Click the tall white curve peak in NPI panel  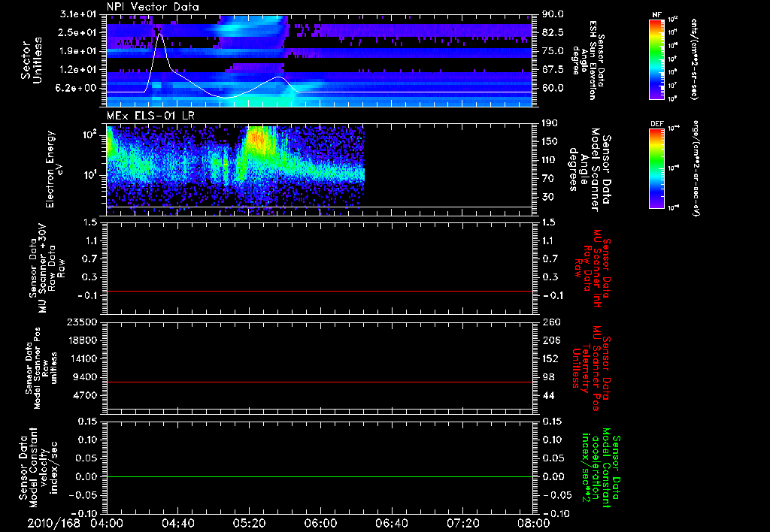pos(159,35)
